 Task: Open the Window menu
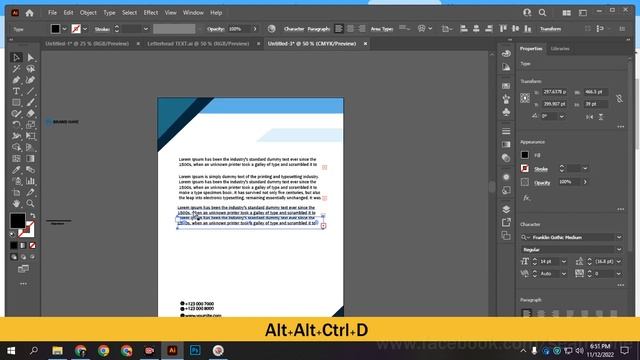193,13
